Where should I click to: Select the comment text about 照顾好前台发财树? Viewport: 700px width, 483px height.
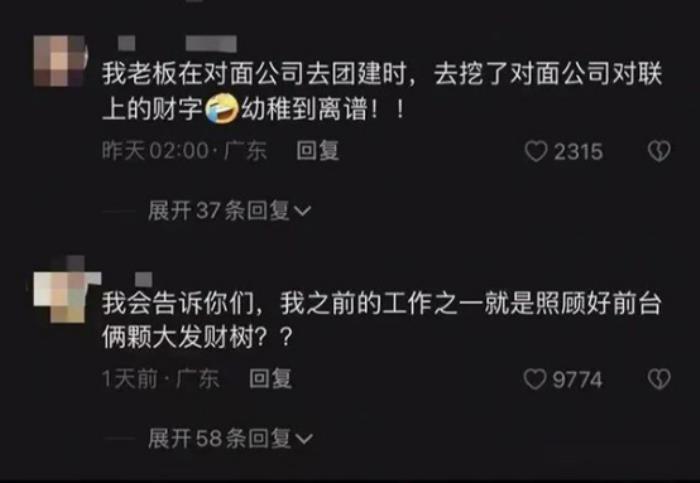tap(382, 321)
